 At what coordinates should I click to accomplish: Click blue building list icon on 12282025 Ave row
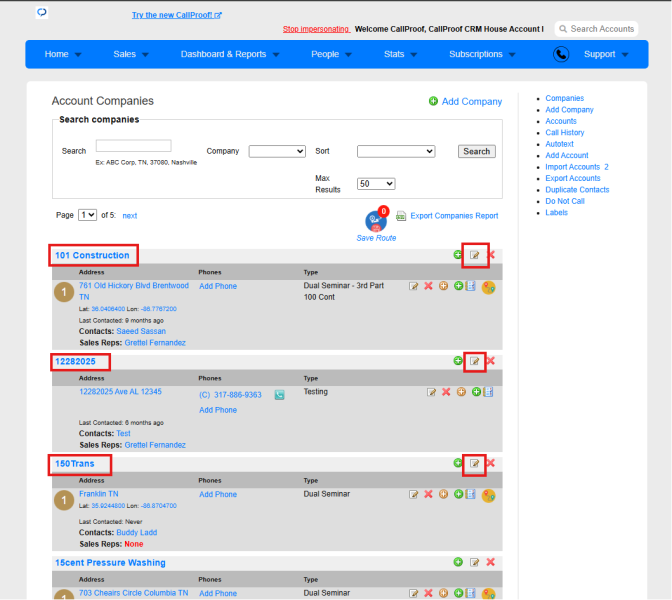488,392
